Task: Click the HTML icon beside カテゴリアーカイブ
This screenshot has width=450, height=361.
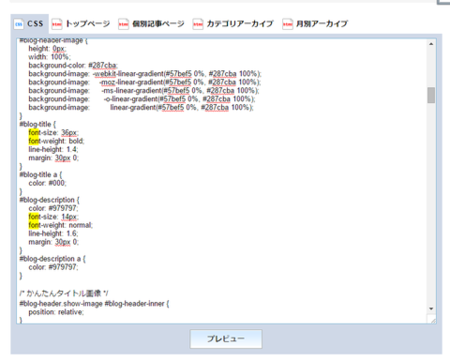Action: click(198, 24)
